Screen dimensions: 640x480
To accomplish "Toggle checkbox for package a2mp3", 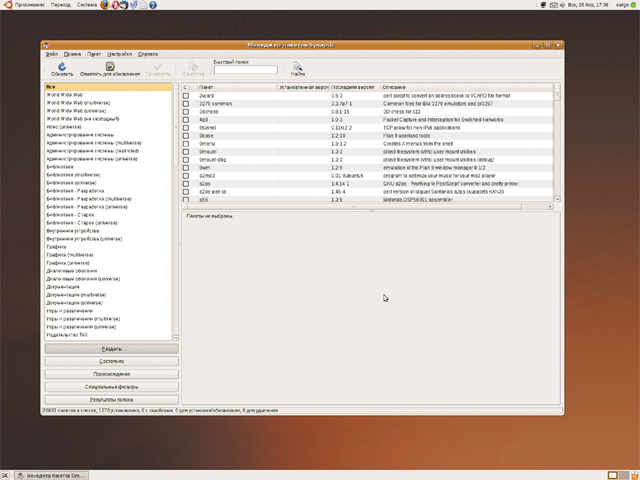I will click(186, 176).
